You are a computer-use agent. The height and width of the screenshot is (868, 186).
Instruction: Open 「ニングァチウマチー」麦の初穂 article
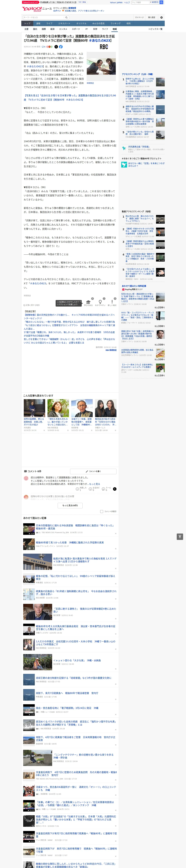pyautogui.click(x=83, y=756)
